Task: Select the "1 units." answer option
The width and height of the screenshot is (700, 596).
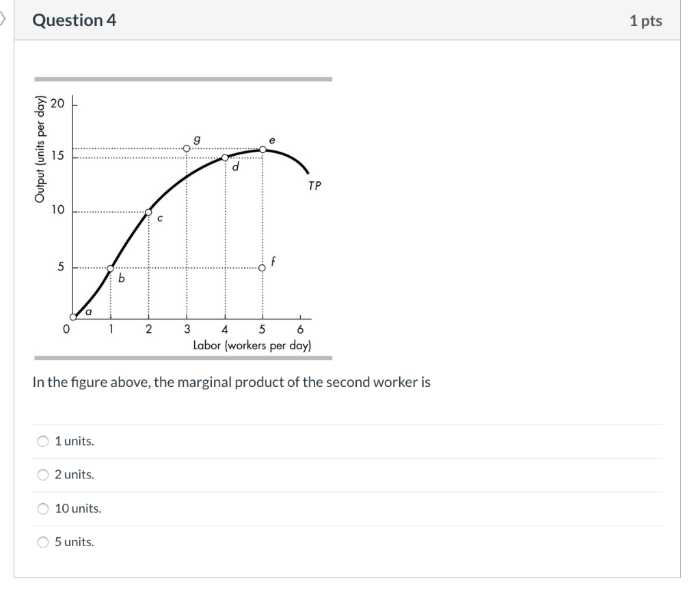Action: pyautogui.click(x=42, y=441)
